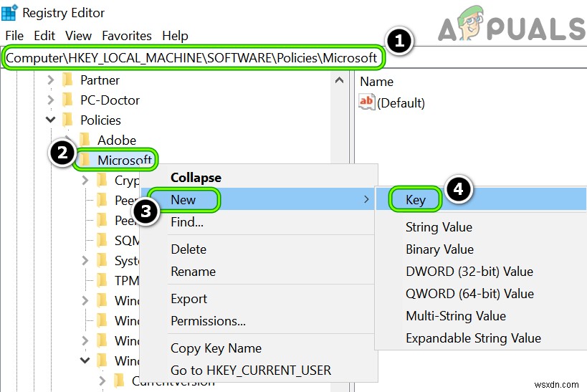
Task: Choose Delete in the context menu
Action: pos(188,249)
